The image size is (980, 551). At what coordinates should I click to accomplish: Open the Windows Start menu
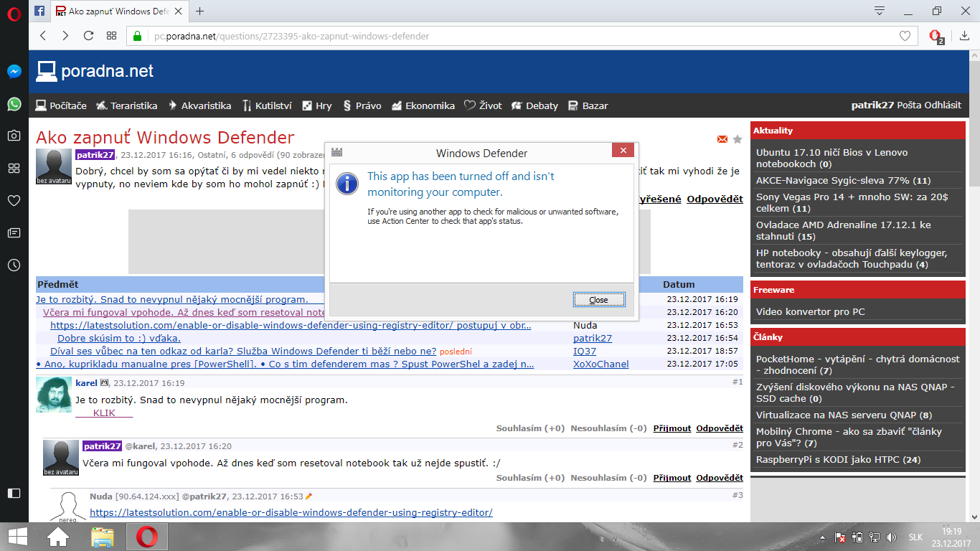[18, 536]
